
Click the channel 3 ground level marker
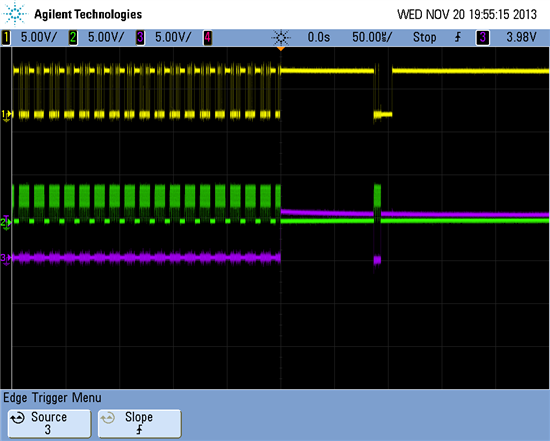[x=6, y=259]
